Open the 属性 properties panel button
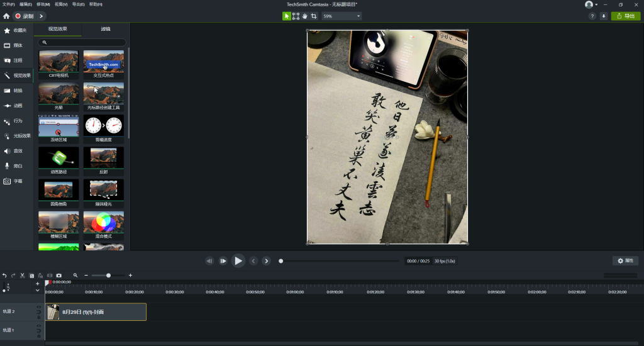The image size is (644, 346). (x=625, y=260)
